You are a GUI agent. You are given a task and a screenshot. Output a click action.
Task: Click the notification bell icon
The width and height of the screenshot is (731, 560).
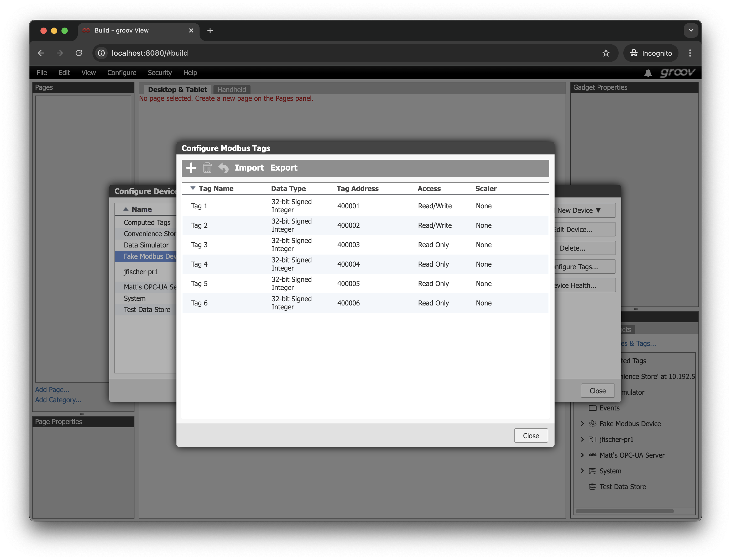648,73
